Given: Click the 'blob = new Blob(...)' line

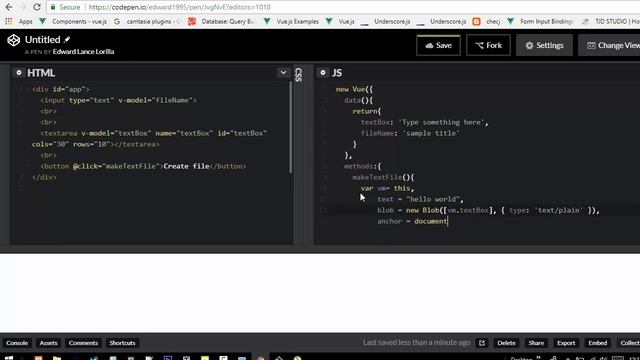Looking at the screenshot, I should tap(488, 210).
